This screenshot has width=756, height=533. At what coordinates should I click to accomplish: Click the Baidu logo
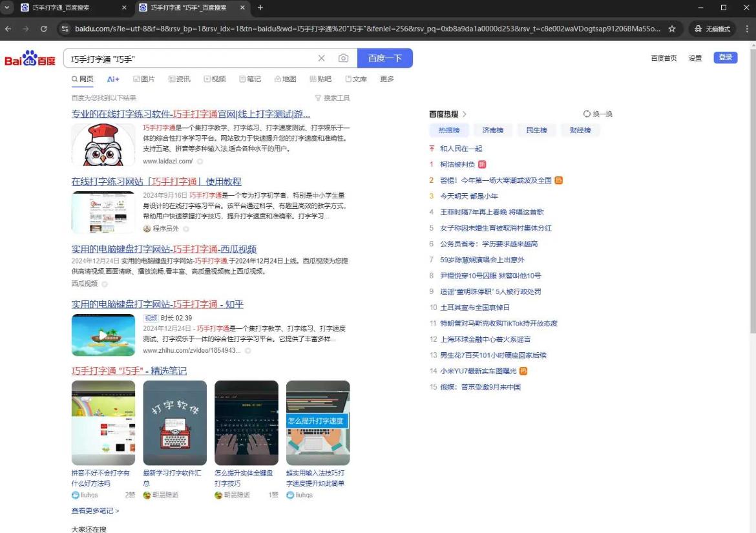coord(30,58)
